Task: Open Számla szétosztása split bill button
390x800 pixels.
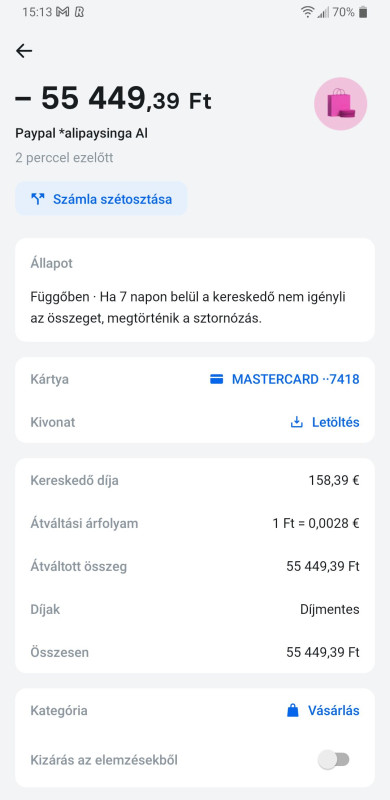Action: pyautogui.click(x=101, y=199)
